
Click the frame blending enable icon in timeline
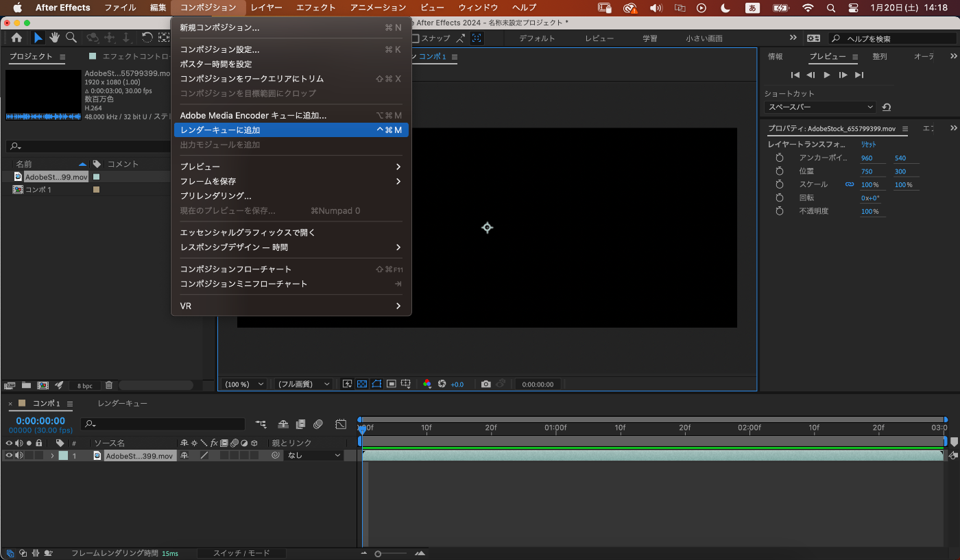[300, 424]
